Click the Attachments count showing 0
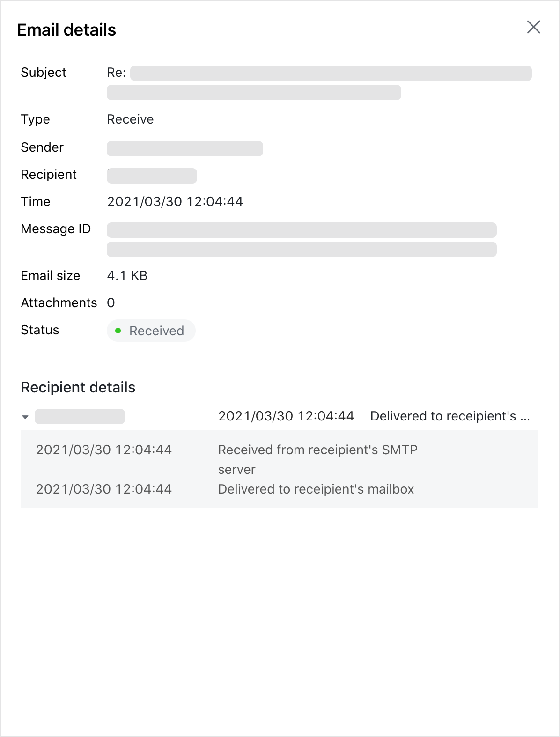The image size is (560, 737). 110,302
